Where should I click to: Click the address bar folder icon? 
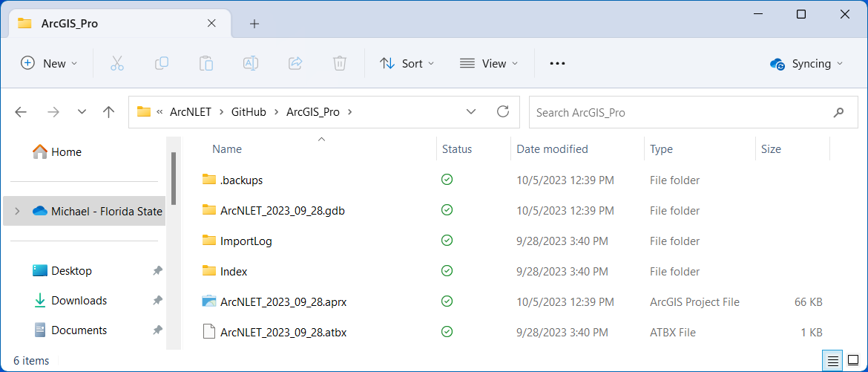pos(144,111)
